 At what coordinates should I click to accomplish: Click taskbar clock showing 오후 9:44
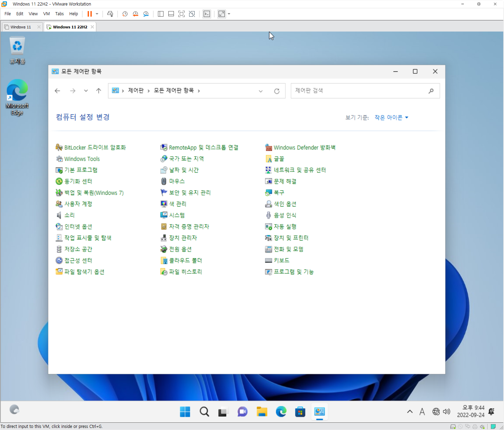click(470, 411)
